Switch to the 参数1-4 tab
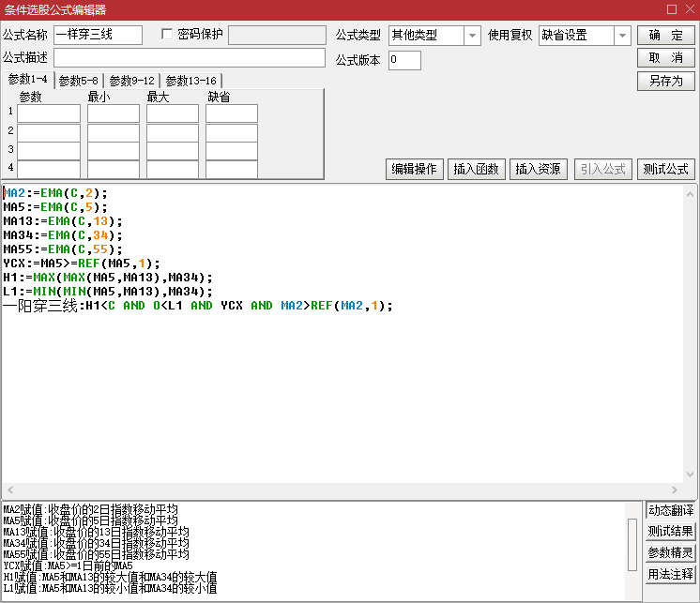The image size is (700, 603). click(x=27, y=80)
